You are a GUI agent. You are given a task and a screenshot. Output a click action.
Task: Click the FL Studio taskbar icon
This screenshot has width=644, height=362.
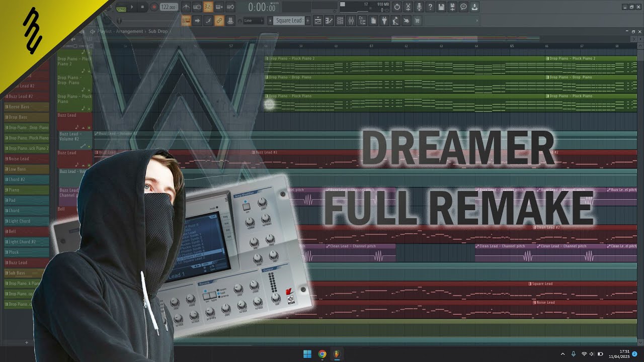click(x=337, y=354)
